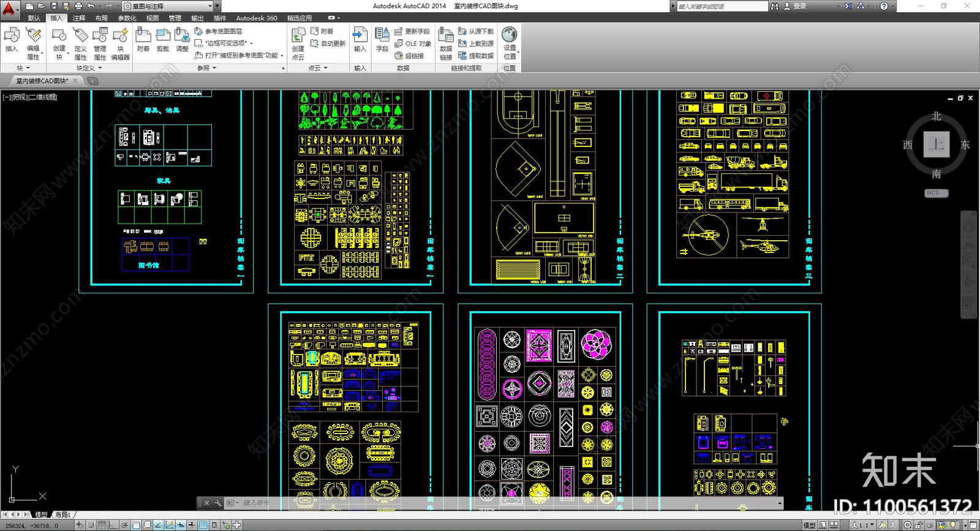Click the 定义属性 define attributes tool

(80, 43)
